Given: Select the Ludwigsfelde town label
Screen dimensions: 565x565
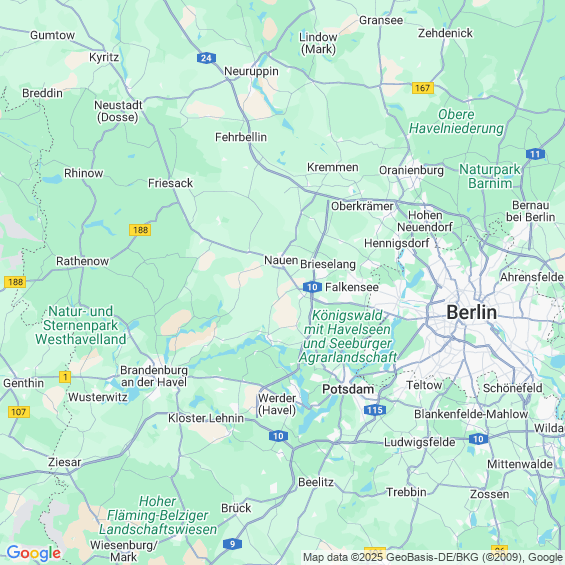Looking at the screenshot, I should (419, 442).
